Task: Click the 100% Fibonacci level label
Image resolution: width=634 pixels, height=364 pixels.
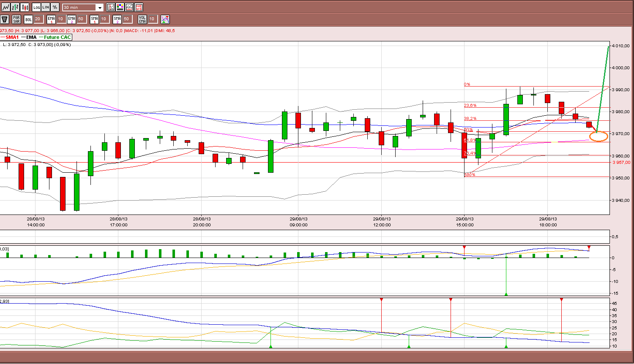Action: click(470, 174)
